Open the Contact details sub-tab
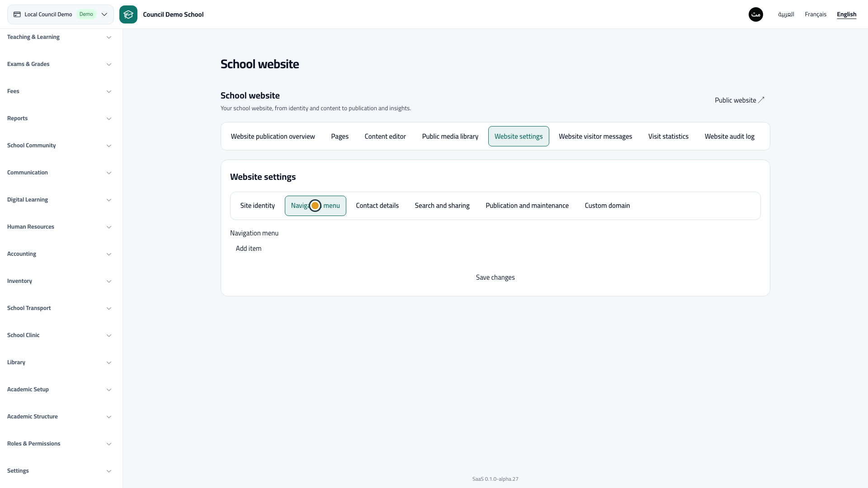The width and height of the screenshot is (868, 488). click(x=377, y=206)
